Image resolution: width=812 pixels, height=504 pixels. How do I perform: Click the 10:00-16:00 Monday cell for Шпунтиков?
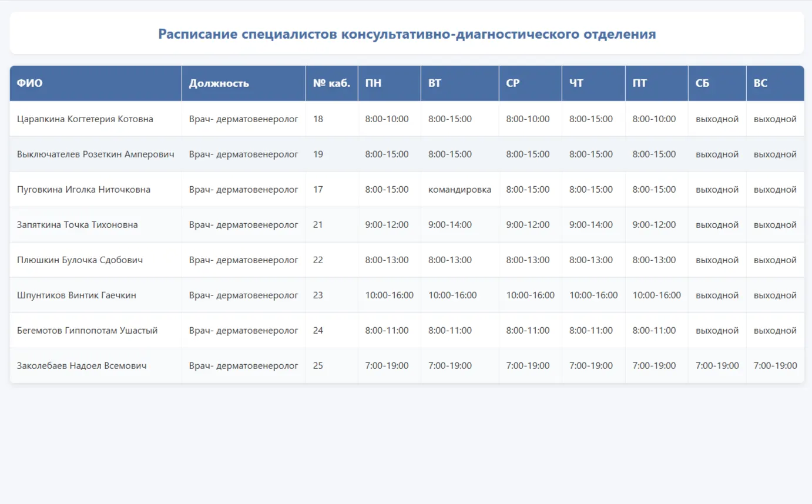389,295
